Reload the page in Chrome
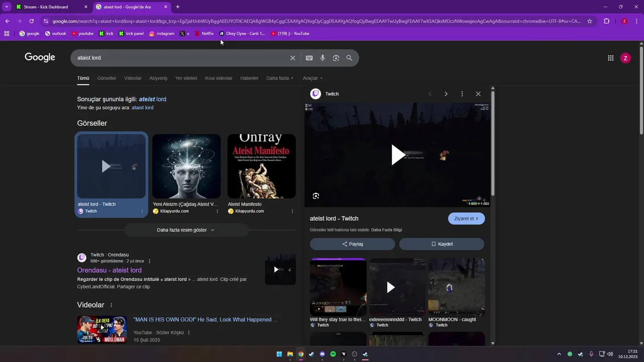This screenshot has width=644, height=362. tap(31, 21)
